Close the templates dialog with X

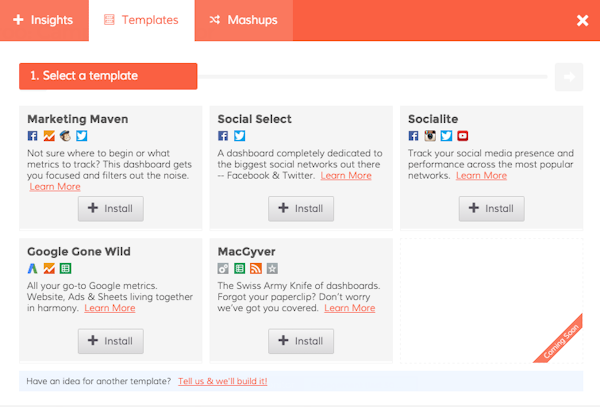coord(582,20)
